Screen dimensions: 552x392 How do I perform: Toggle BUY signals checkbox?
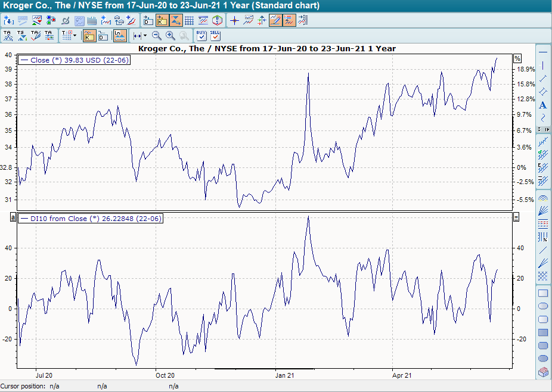(201, 36)
